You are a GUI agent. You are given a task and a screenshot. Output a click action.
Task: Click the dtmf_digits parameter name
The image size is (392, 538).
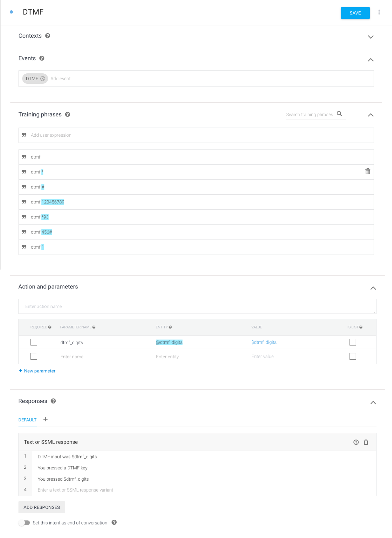pyautogui.click(x=72, y=343)
